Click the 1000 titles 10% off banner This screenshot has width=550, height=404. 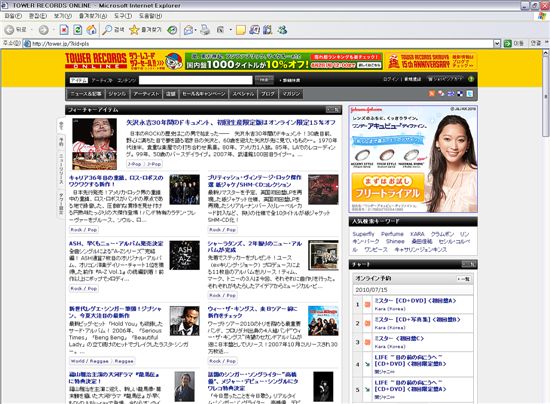point(283,61)
